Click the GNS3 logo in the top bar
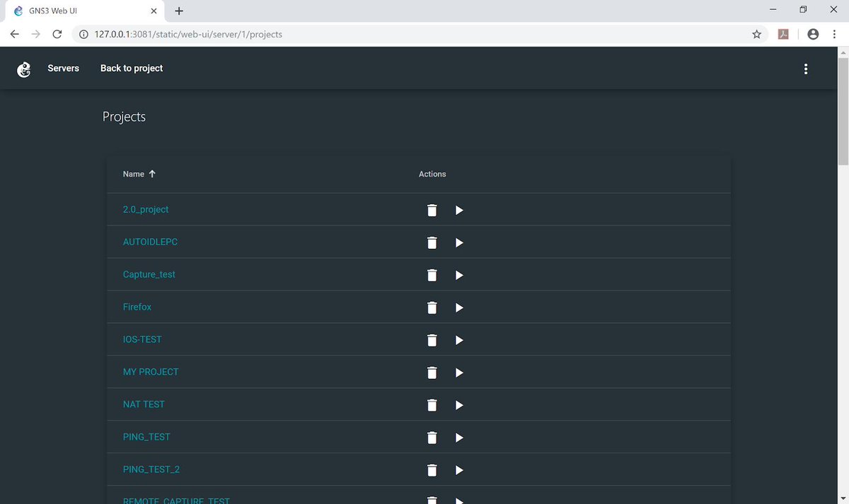849x504 pixels. click(23, 69)
